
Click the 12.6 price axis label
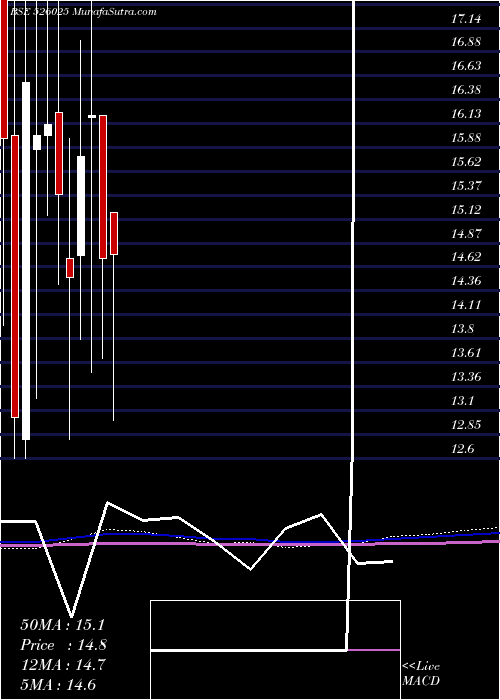[462, 449]
